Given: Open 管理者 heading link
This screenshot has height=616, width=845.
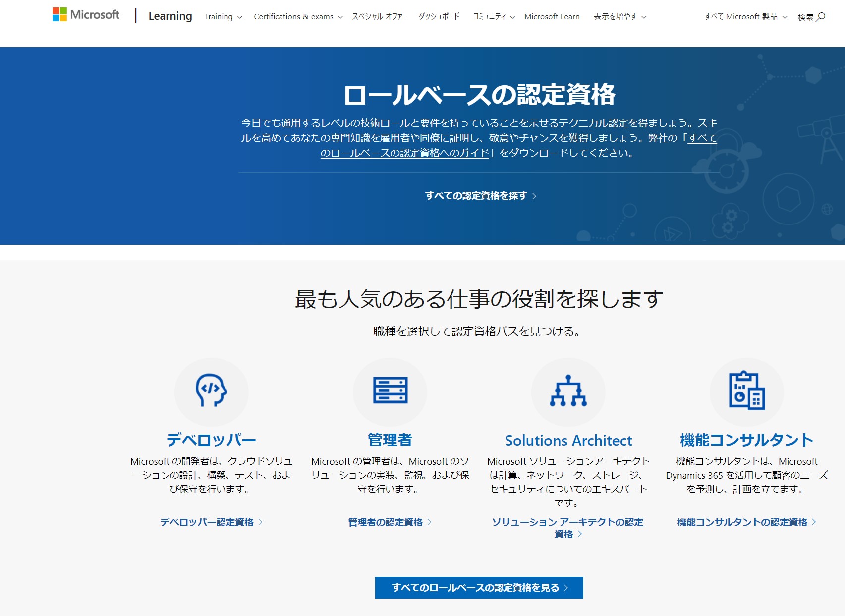Looking at the screenshot, I should (390, 440).
